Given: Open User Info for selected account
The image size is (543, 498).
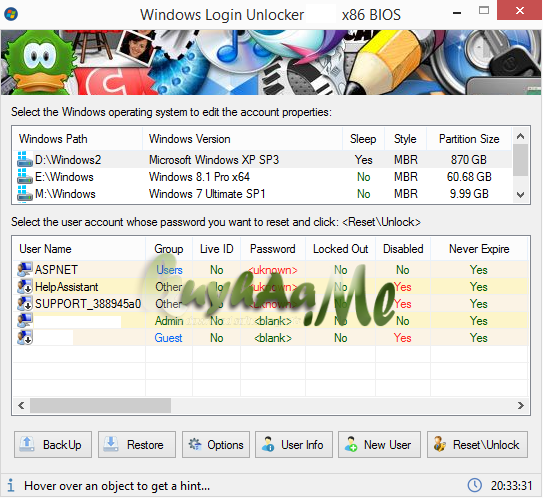Looking at the screenshot, I should pyautogui.click(x=294, y=444).
